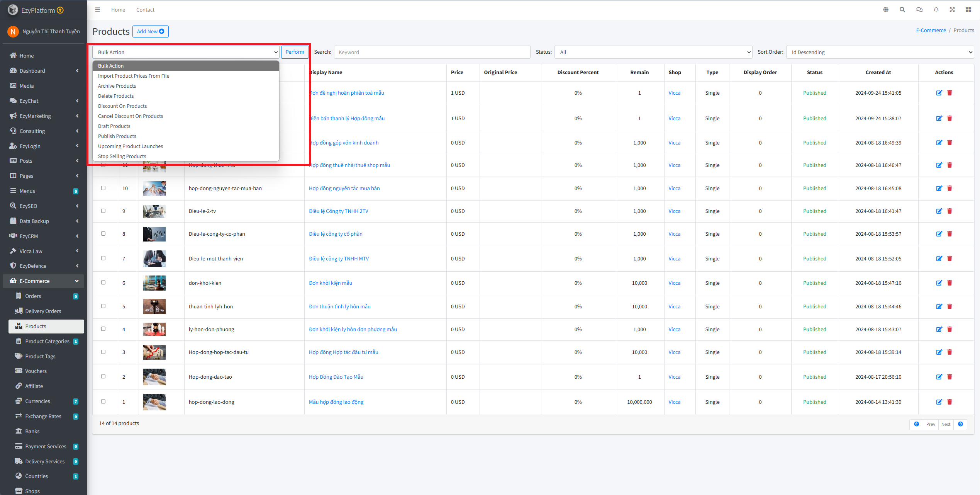Click the hamburger menu toggle icon
This screenshot has height=495, width=980.
[98, 10]
